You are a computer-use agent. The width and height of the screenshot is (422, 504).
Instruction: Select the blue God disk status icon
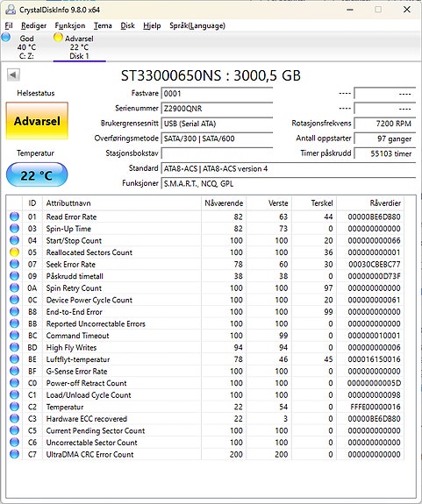point(6,38)
